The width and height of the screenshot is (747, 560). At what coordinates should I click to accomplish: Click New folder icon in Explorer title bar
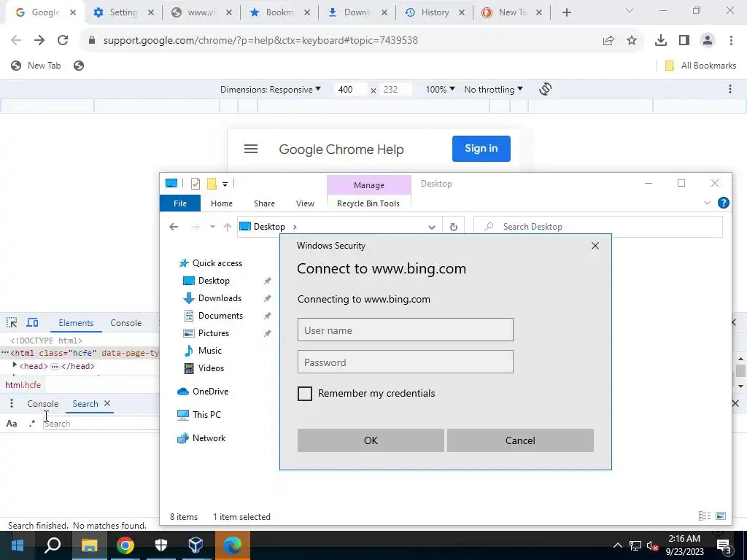tap(212, 183)
